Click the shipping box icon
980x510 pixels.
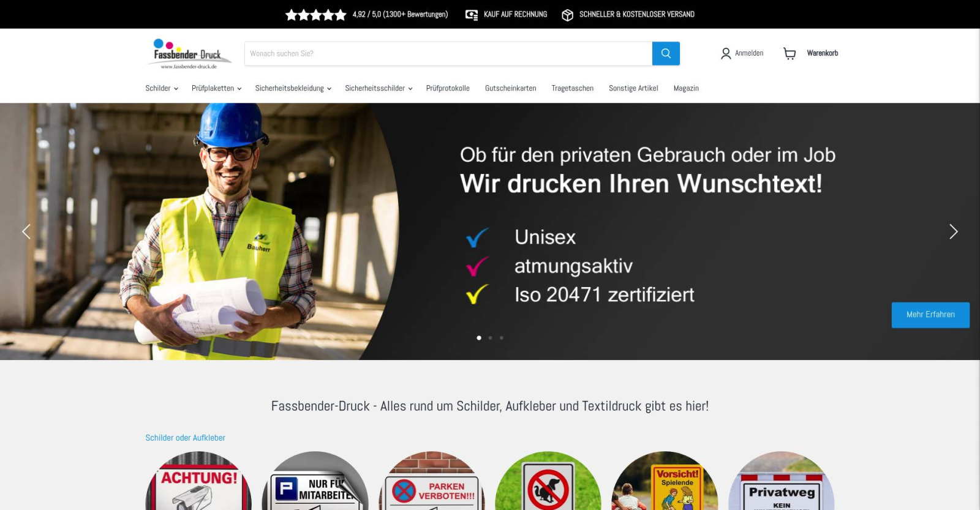coord(568,15)
